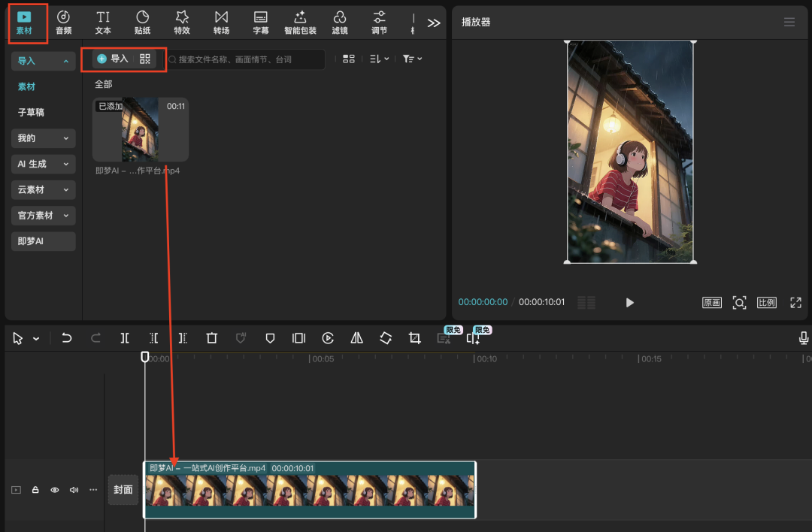
Task: Open fullscreen preview in player
Action: pyautogui.click(x=795, y=303)
